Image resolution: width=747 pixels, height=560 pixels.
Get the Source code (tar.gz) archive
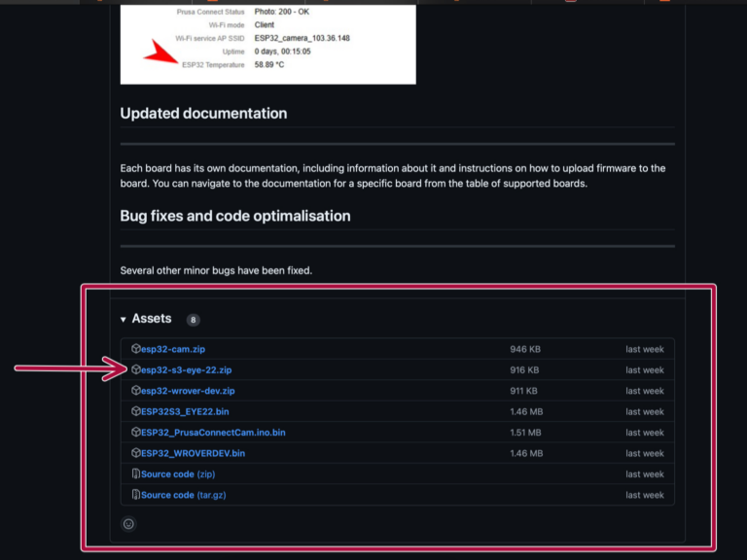click(181, 495)
